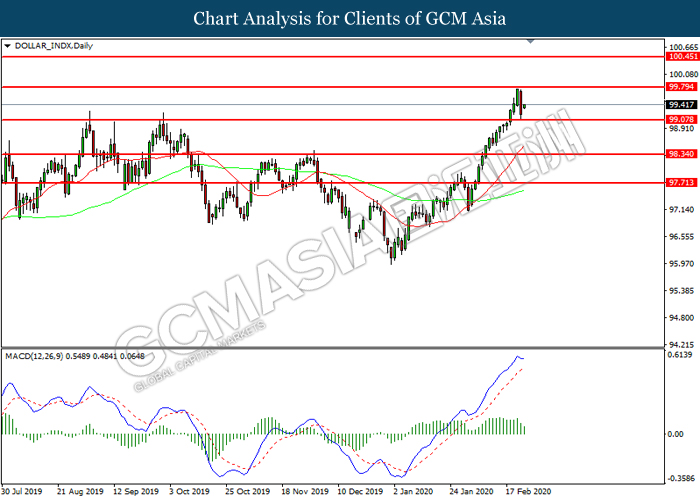The width and height of the screenshot is (700, 500).
Task: Click the latest candlestick near 99.417
Action: (x=524, y=103)
